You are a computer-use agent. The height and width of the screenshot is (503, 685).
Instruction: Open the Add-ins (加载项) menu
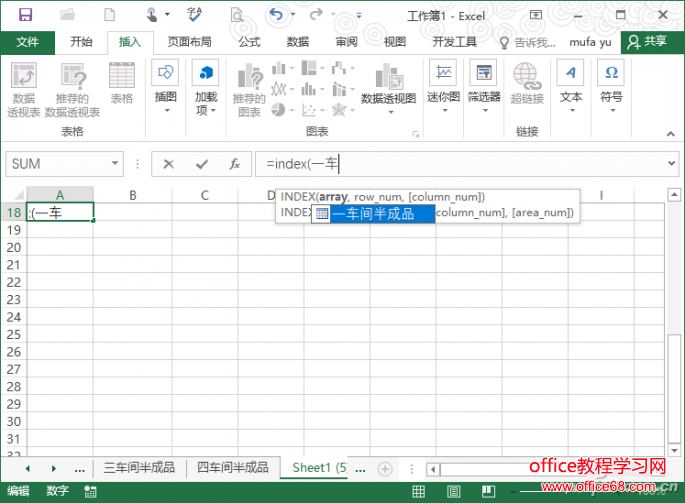pos(206,87)
